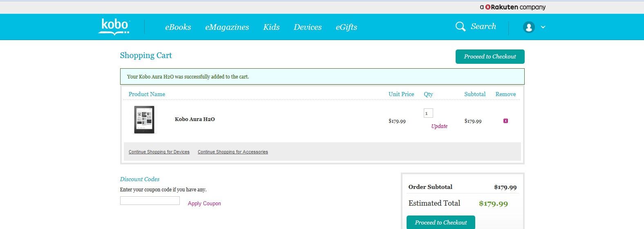Click the Search label in header

[483, 26]
